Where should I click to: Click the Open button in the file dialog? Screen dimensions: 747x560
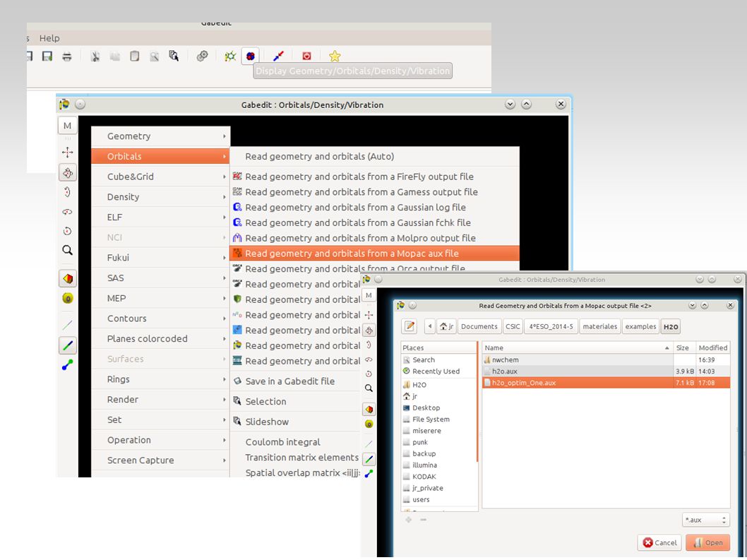point(708,543)
